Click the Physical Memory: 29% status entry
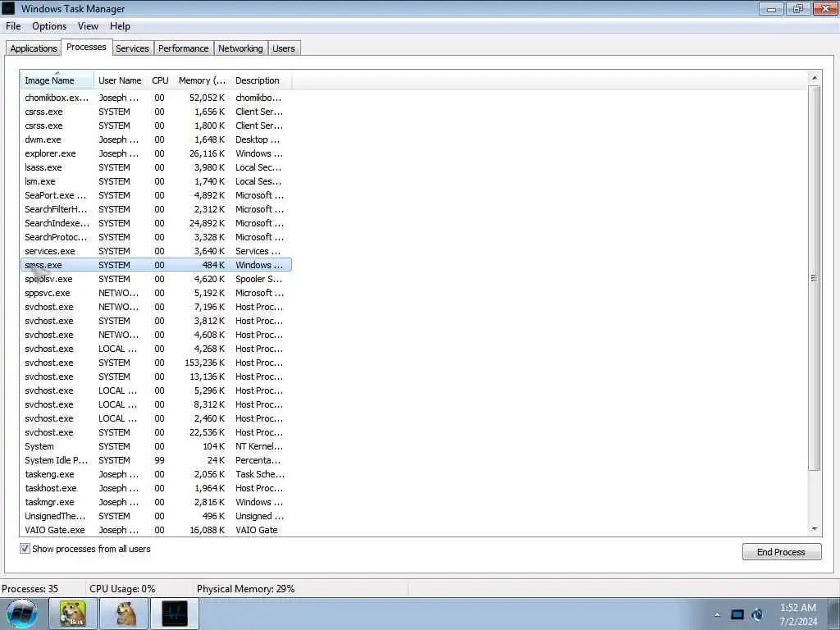Viewport: 840px width, 630px height. click(246, 589)
